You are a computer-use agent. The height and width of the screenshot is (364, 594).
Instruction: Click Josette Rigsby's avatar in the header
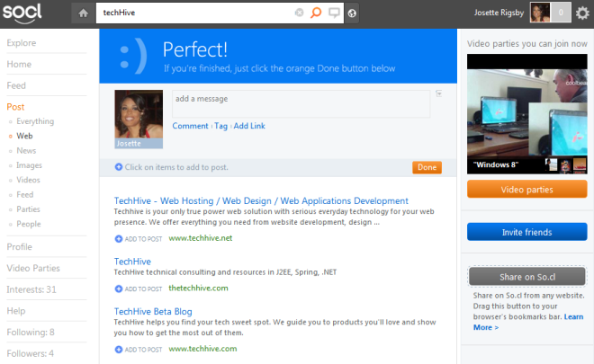coord(540,13)
